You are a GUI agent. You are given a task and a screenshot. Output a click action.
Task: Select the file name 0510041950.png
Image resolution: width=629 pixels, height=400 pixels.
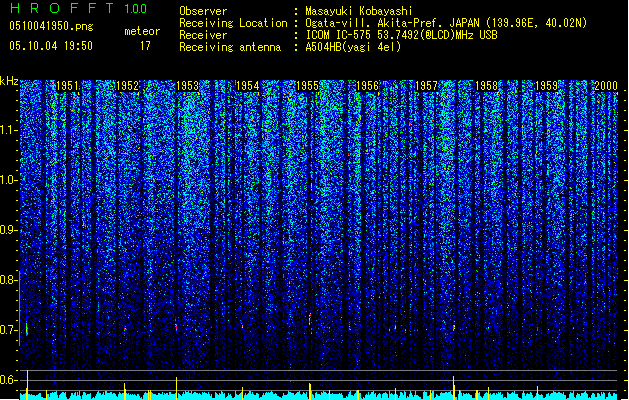pos(51,26)
